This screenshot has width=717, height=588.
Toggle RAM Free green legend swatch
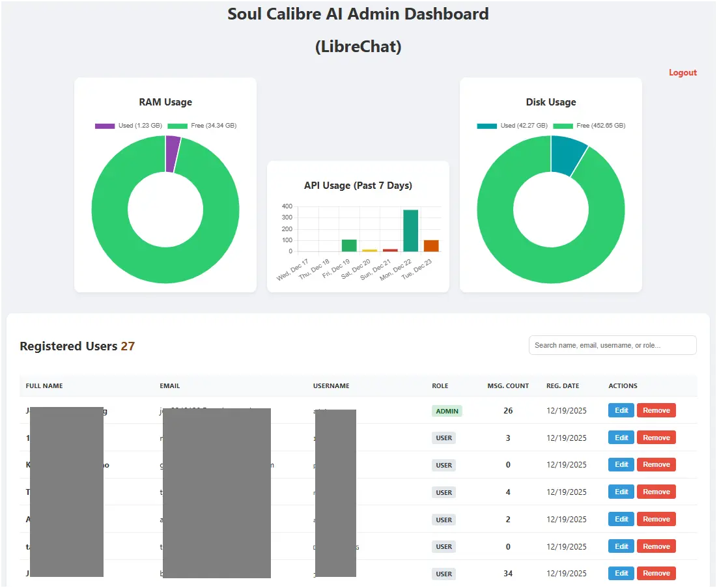point(177,126)
